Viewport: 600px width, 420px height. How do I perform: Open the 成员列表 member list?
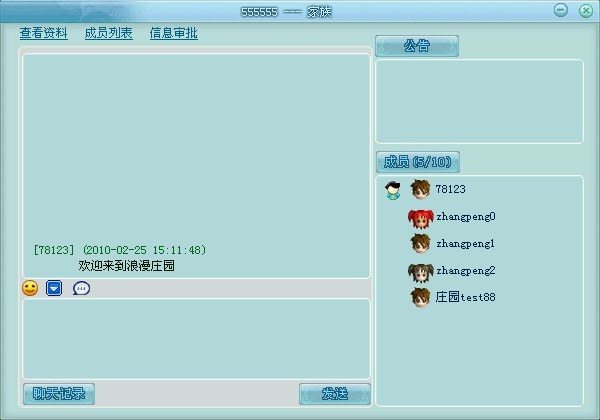tap(109, 33)
